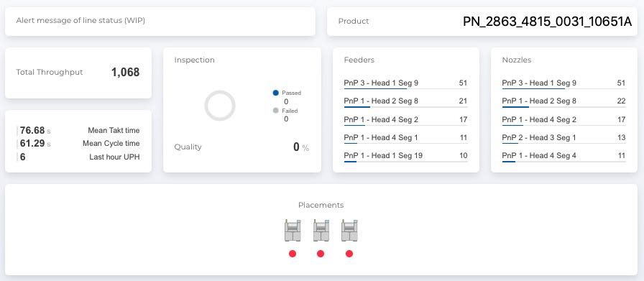The image size is (644, 281).
Task: Open nozzle PnP 2 - Head 3 Seg 1
Action: pos(564,138)
